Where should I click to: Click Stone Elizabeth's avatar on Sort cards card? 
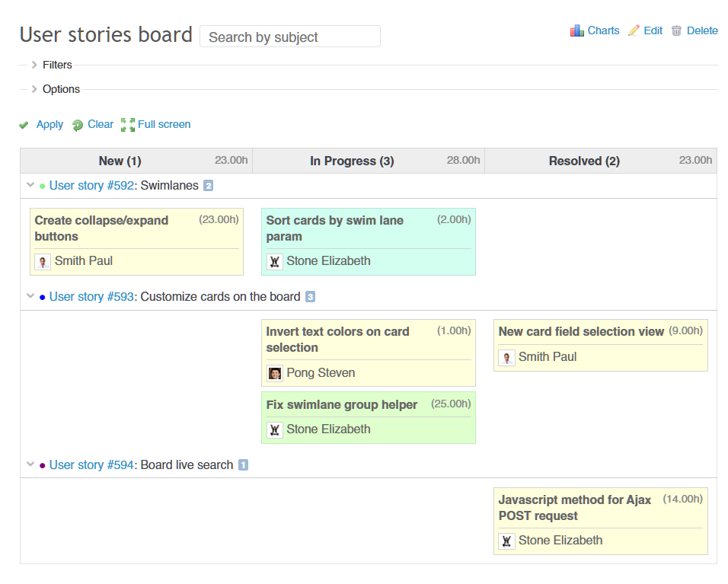(274, 261)
